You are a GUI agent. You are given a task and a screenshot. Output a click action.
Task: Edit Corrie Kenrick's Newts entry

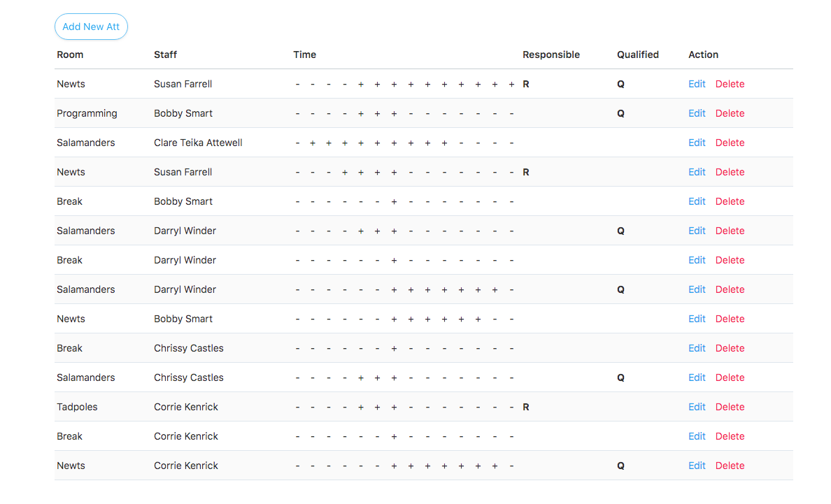tap(697, 466)
